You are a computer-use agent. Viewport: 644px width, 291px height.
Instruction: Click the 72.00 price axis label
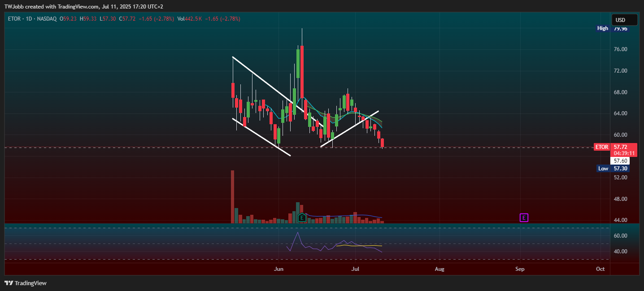coord(620,71)
